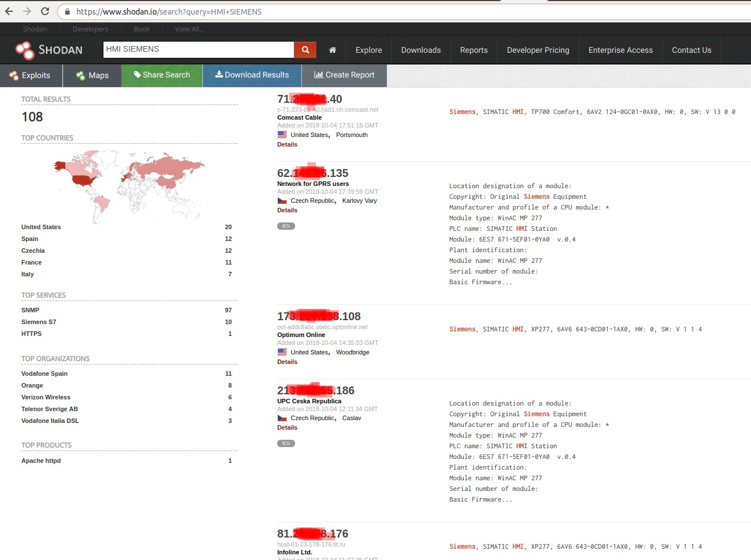This screenshot has width=751, height=560.
Task: Click the Exploits button
Action: pos(31,75)
